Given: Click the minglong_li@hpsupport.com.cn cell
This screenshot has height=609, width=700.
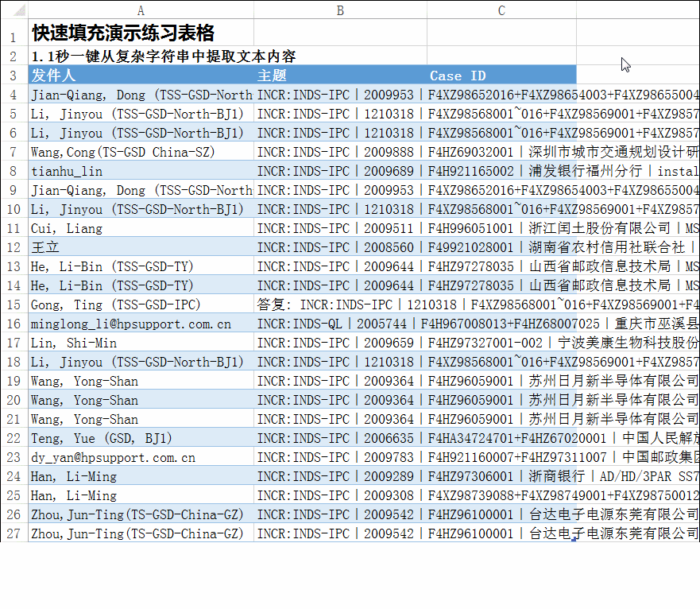Looking at the screenshot, I should point(141,324).
